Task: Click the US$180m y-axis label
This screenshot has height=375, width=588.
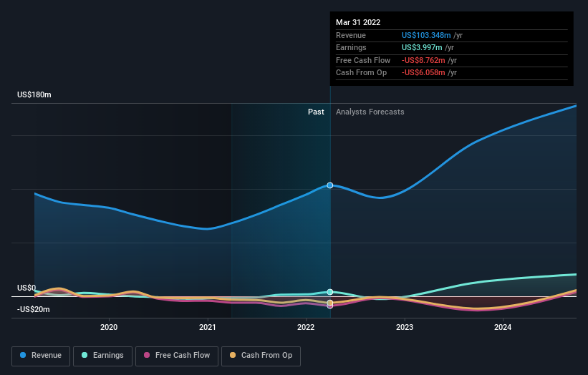Action: click(x=34, y=94)
